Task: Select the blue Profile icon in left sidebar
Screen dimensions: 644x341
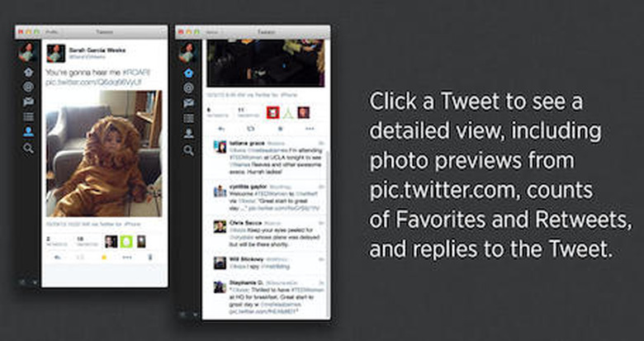Action: click(x=28, y=132)
